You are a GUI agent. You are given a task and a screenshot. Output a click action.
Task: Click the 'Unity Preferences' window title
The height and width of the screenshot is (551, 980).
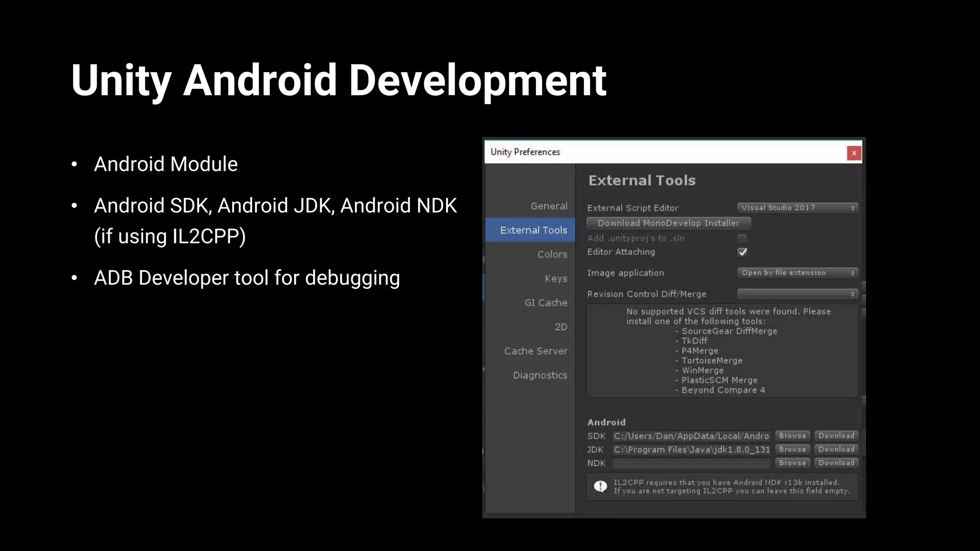[525, 152]
